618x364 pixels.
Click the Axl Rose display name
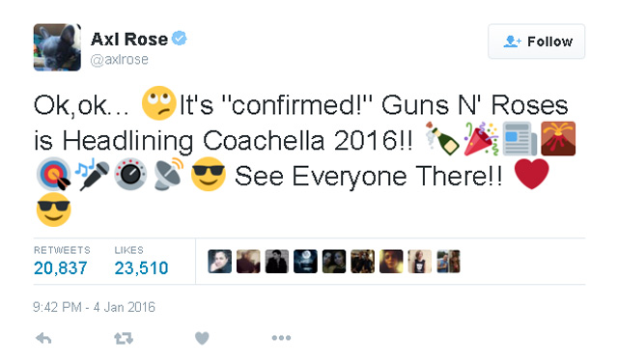pyautogui.click(x=129, y=39)
